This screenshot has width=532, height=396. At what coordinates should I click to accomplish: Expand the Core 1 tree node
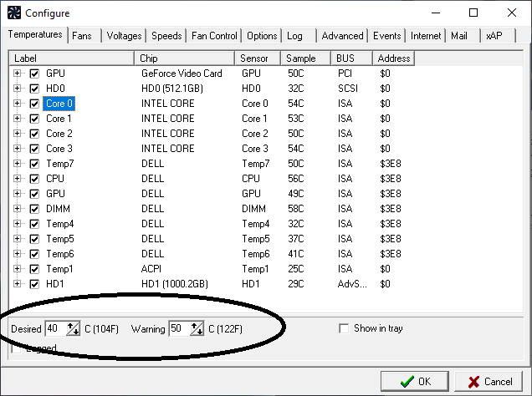pyautogui.click(x=18, y=119)
